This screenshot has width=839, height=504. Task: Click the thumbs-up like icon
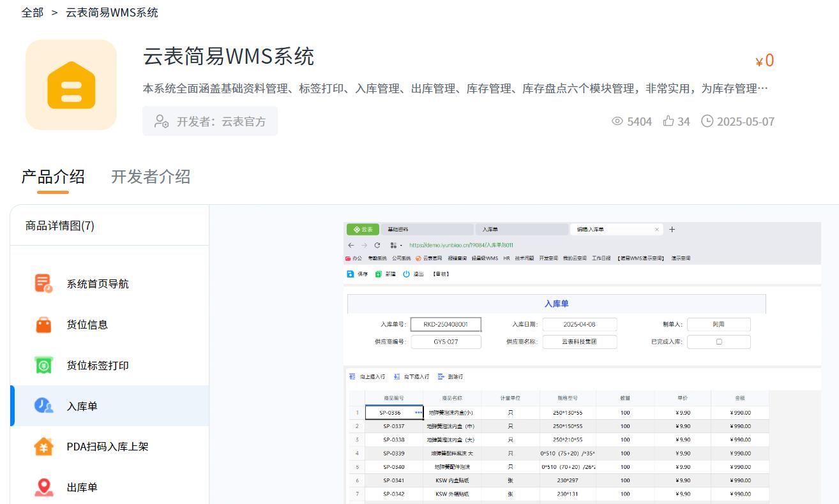click(x=669, y=121)
